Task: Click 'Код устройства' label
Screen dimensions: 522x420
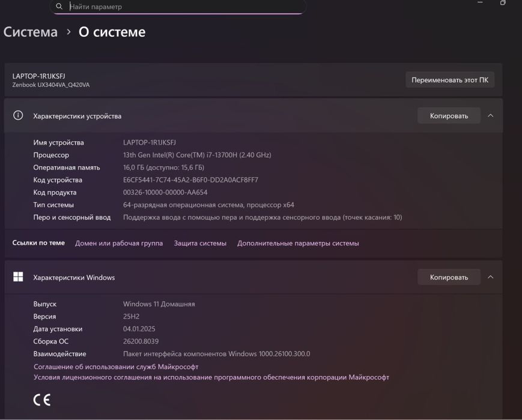Action: [58, 180]
